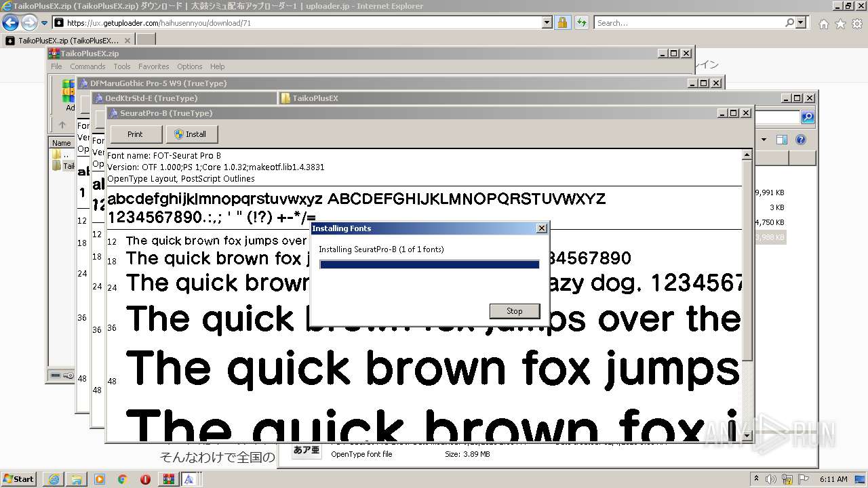Click the Print button in font viewer

pos(136,134)
